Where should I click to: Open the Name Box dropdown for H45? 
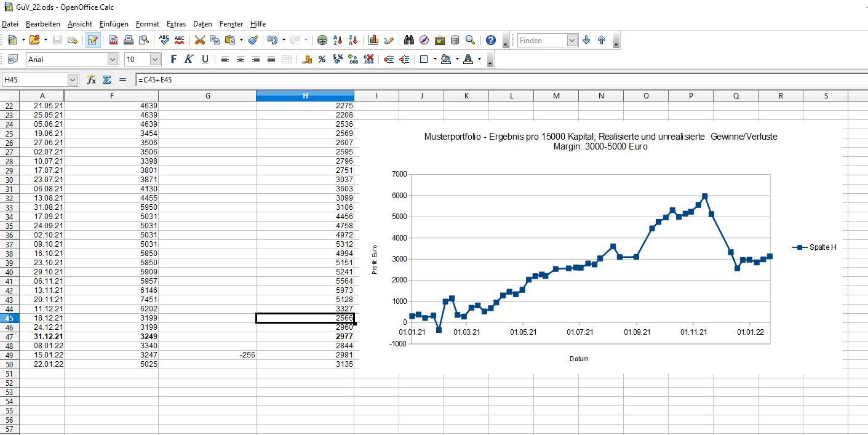click(73, 80)
